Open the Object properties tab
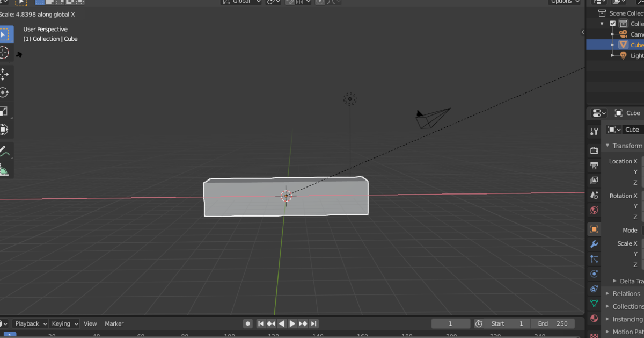The image size is (644, 338). 594,229
